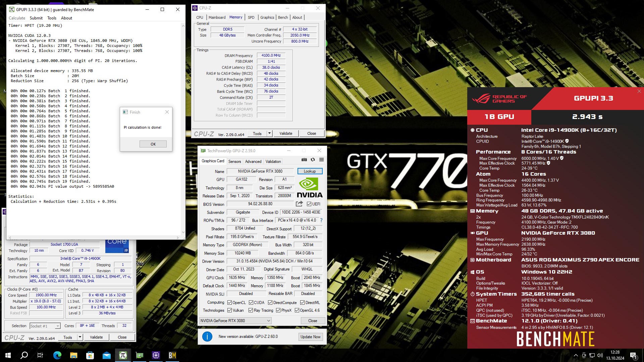Click the GPUPI title bar pi icon
The height and width of the screenshot is (362, 644).
click(x=11, y=9)
